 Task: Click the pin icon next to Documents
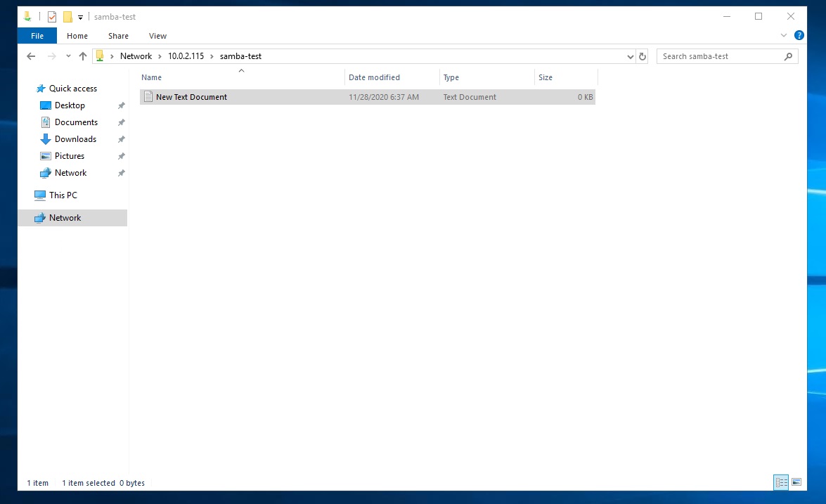coord(121,122)
